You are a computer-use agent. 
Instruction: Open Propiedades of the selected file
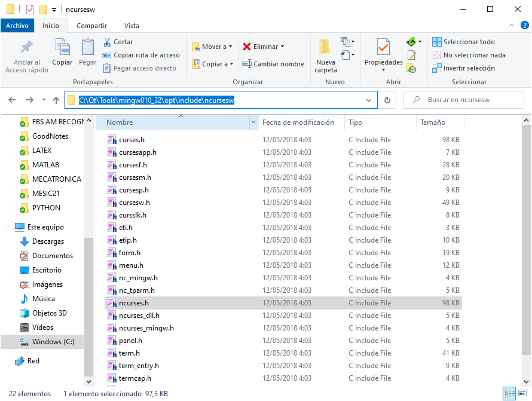click(x=383, y=48)
